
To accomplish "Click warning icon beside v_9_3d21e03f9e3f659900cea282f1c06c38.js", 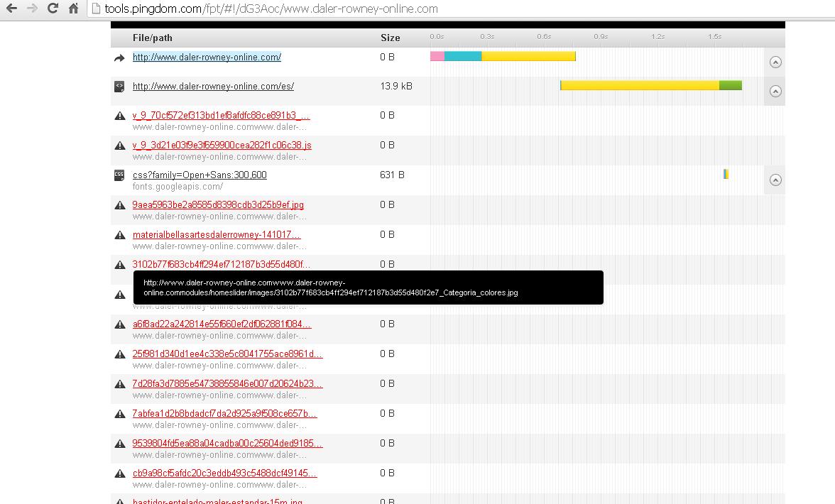I will click(x=120, y=146).
